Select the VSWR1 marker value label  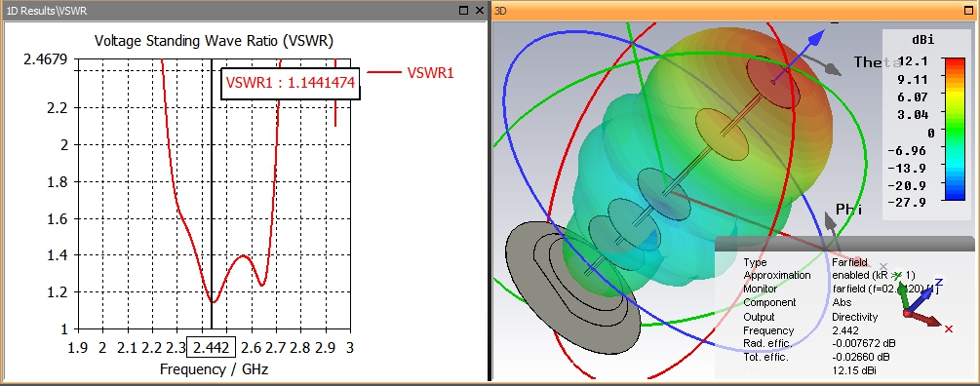291,83
